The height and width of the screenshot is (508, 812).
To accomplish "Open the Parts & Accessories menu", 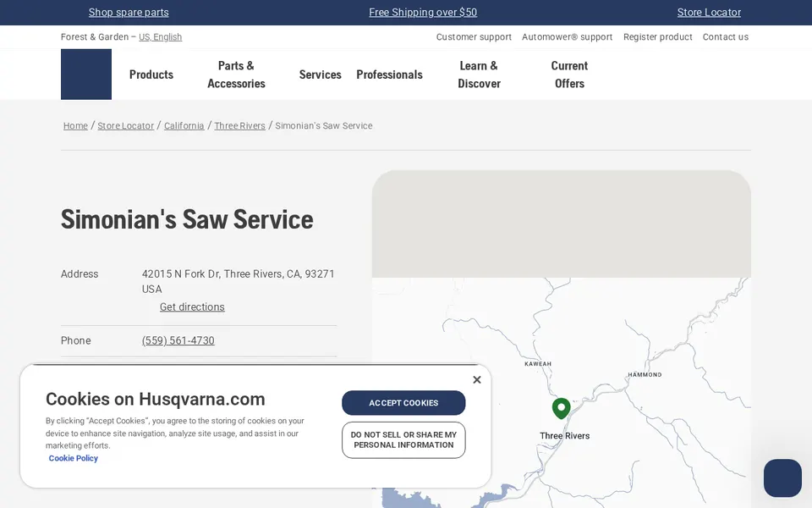I will click(236, 75).
